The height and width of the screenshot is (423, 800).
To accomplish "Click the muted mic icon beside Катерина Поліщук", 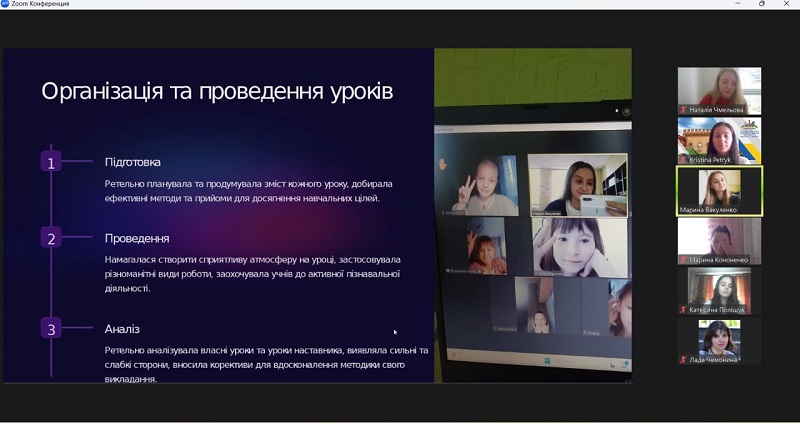I will point(683,309).
